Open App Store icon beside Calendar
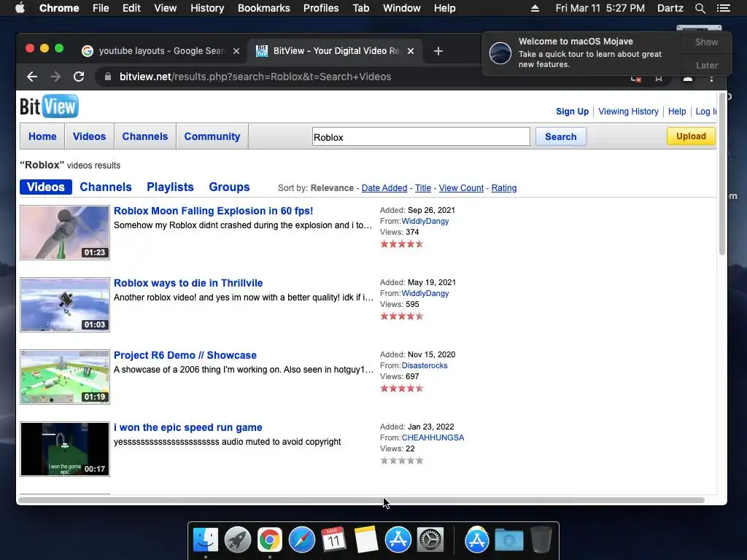The width and height of the screenshot is (747, 560). pyautogui.click(x=398, y=540)
